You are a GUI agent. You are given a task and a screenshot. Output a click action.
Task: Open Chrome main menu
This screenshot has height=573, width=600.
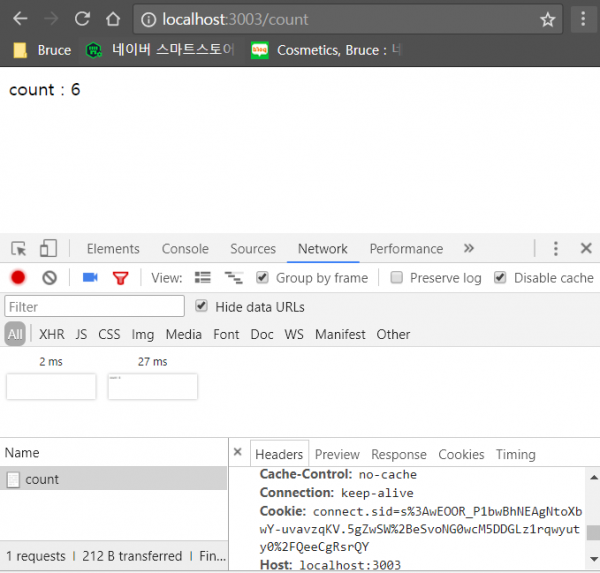click(583, 19)
